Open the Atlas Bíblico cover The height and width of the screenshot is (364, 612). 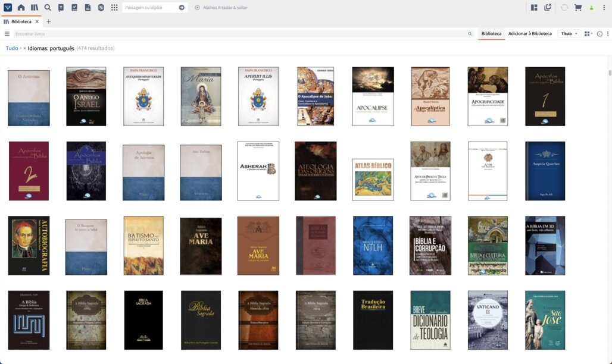click(373, 180)
